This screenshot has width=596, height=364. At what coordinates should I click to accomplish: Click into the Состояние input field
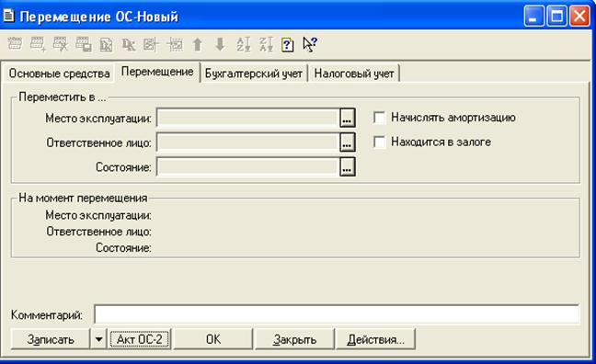click(247, 166)
